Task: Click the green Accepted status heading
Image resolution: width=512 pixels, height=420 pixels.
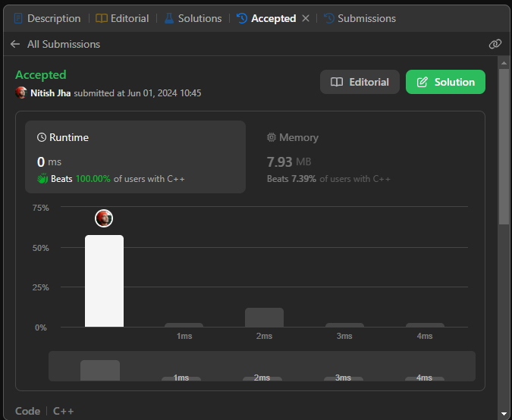Action: coord(41,75)
